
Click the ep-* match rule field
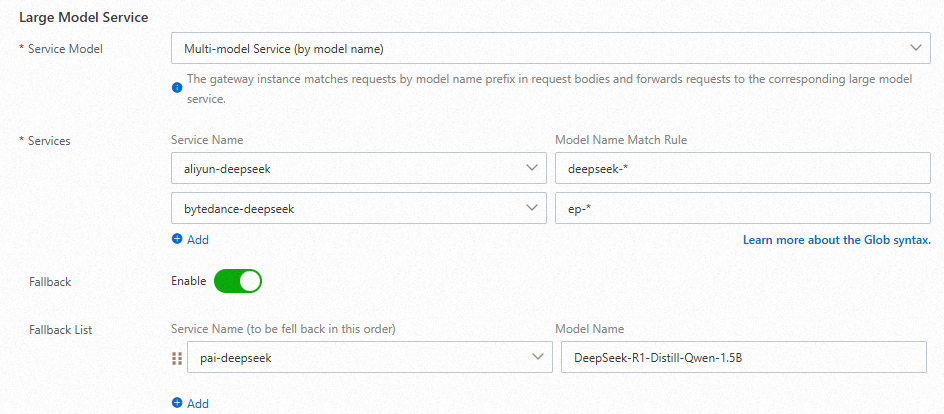coord(743,207)
